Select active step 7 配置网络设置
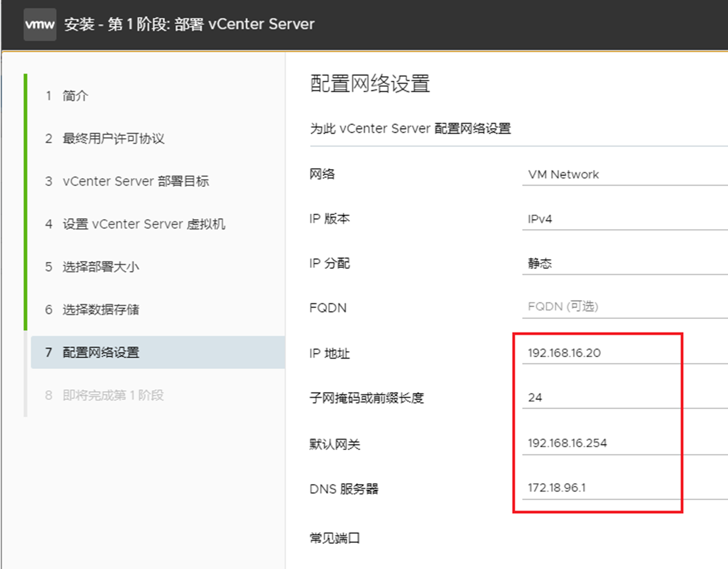728x569 pixels. tap(158, 352)
